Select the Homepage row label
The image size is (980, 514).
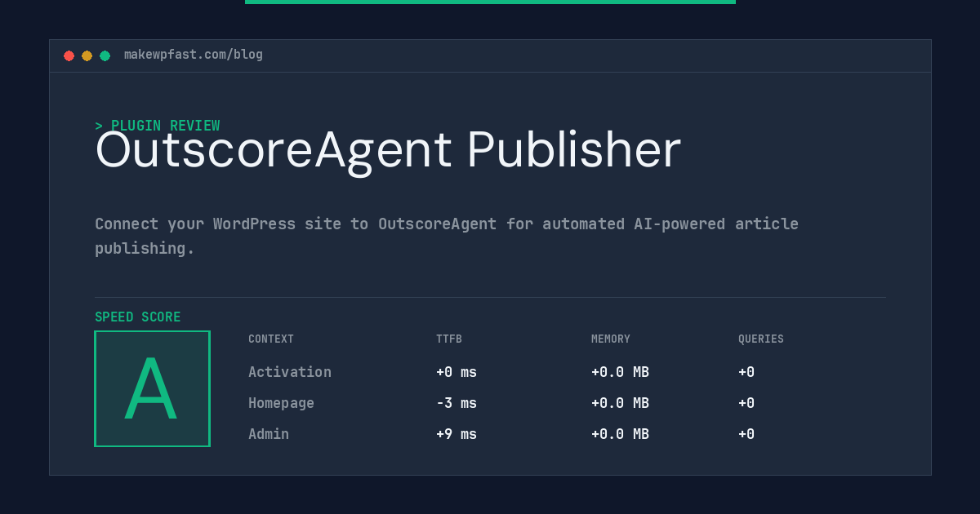(x=282, y=403)
